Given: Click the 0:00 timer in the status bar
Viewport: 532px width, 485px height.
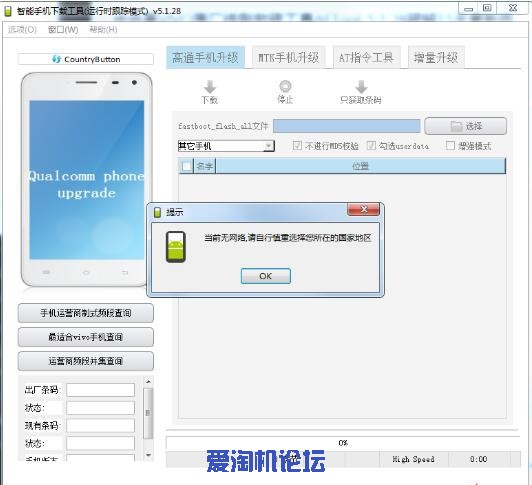Looking at the screenshot, I should pyautogui.click(x=478, y=459).
